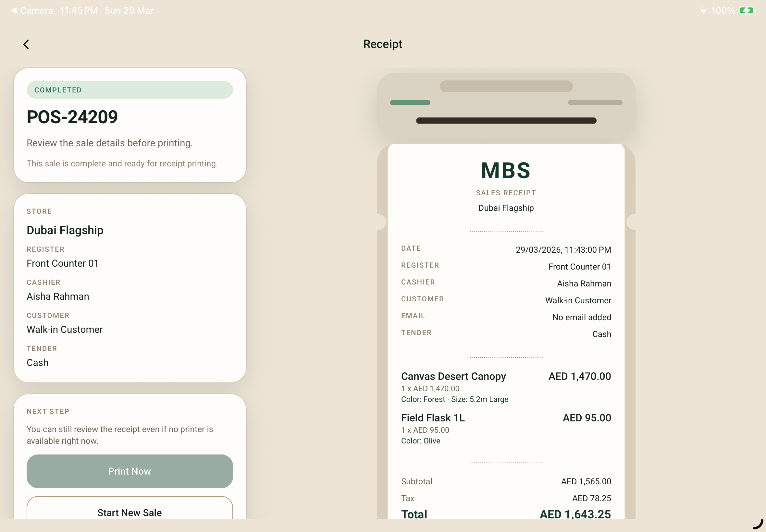Select Front Counter 01 on receipt preview

point(580,267)
